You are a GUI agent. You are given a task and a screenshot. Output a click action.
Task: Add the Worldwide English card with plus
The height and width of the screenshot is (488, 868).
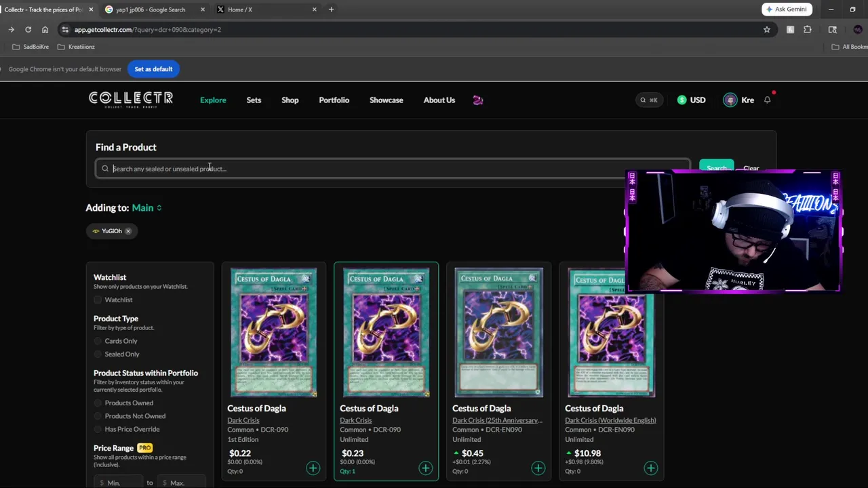[650, 468]
